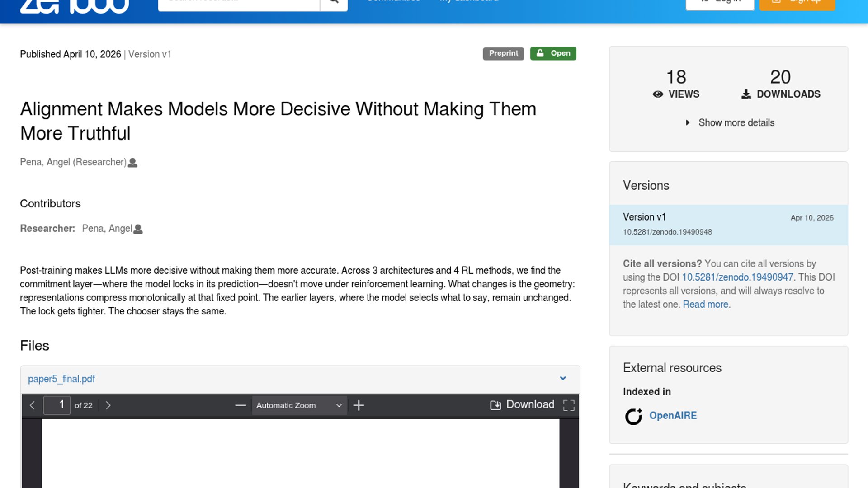The width and height of the screenshot is (868, 488).
Task: Click author person icon beside Pena, Angel (Researcher)
Action: [x=132, y=163]
